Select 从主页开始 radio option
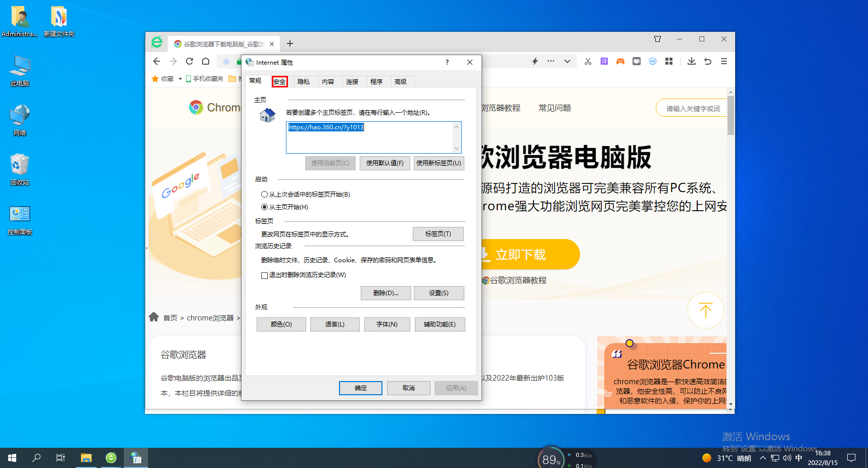868x468 pixels. pyautogui.click(x=284, y=207)
